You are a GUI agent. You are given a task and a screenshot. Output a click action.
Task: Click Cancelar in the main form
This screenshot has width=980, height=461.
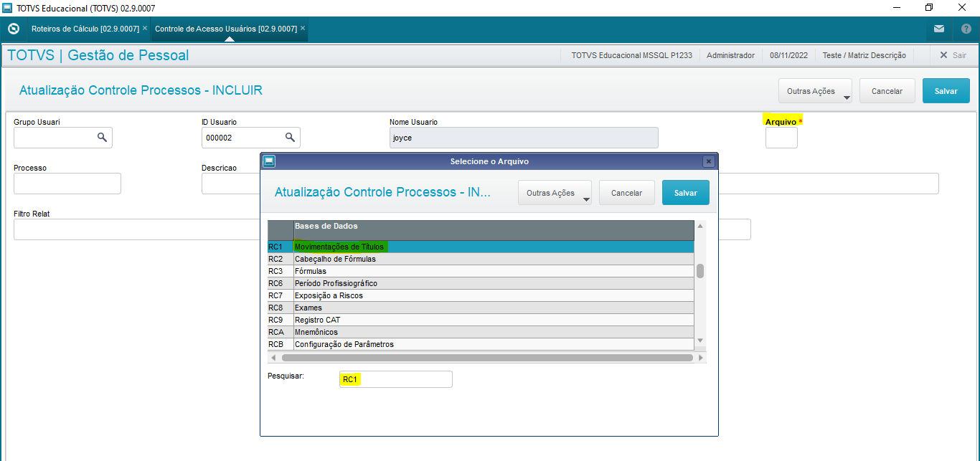click(x=887, y=91)
